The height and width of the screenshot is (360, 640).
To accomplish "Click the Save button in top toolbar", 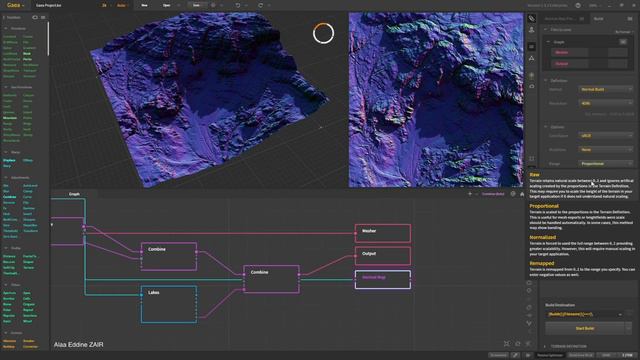I will tap(196, 5).
